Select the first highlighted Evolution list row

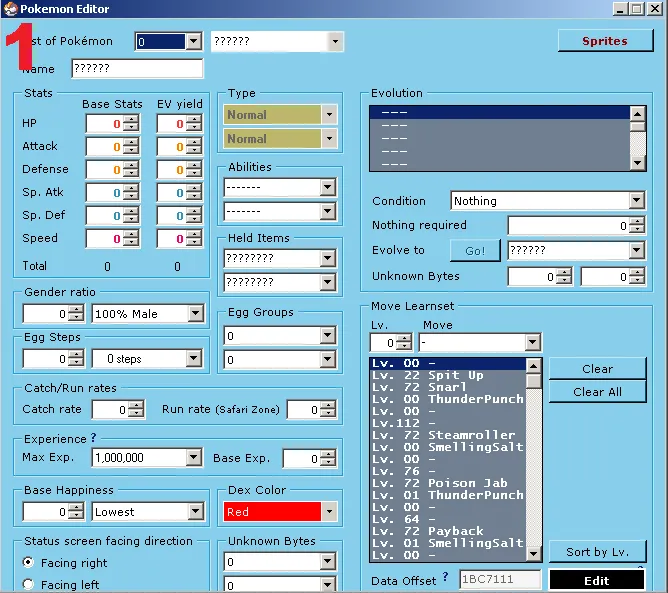coord(500,112)
